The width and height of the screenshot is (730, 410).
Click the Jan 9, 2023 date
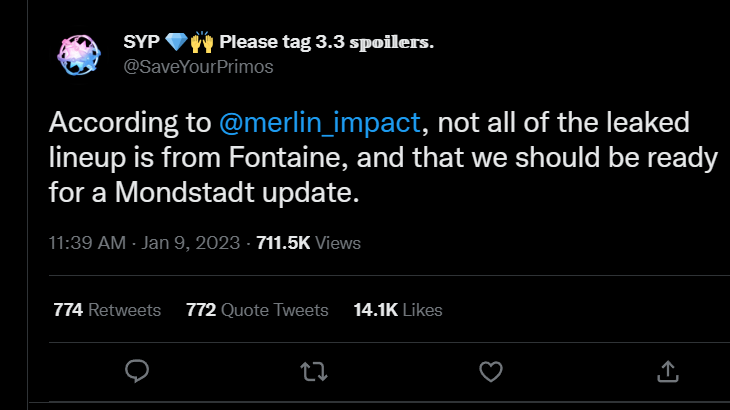point(189,243)
